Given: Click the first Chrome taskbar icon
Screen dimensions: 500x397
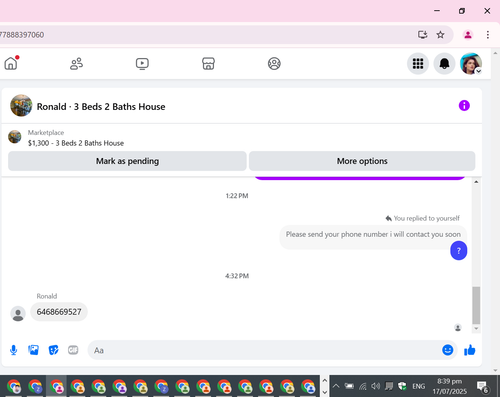Looking at the screenshot, I should [14, 387].
